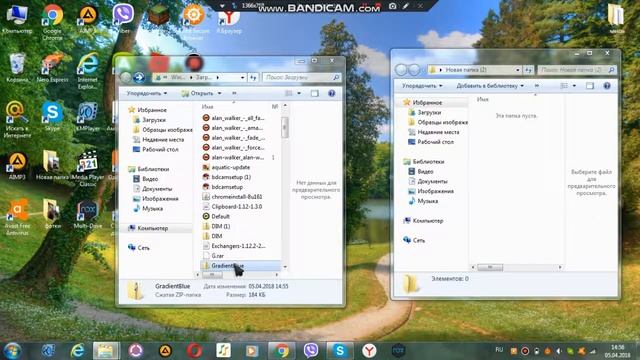This screenshot has height=360, width=640.
Task: Click Back button in Новая папка (2) window
Action: (401, 70)
